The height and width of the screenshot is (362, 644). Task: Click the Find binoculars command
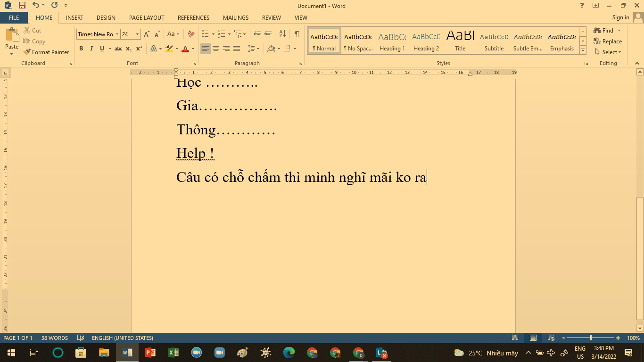604,30
